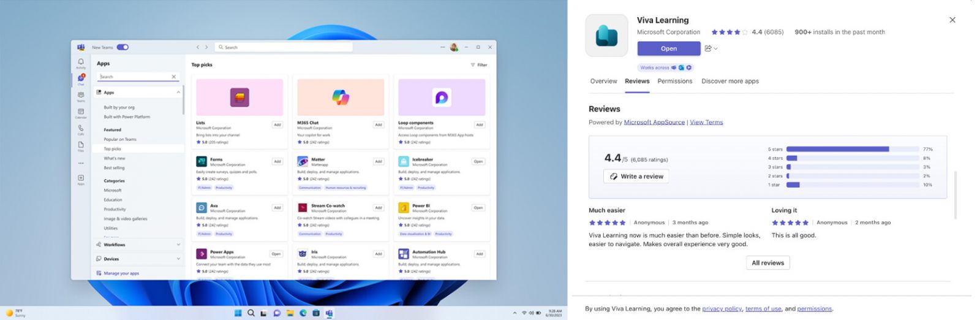Click the profile avatar in Teams title bar
The image size is (980, 320).
[x=454, y=47]
